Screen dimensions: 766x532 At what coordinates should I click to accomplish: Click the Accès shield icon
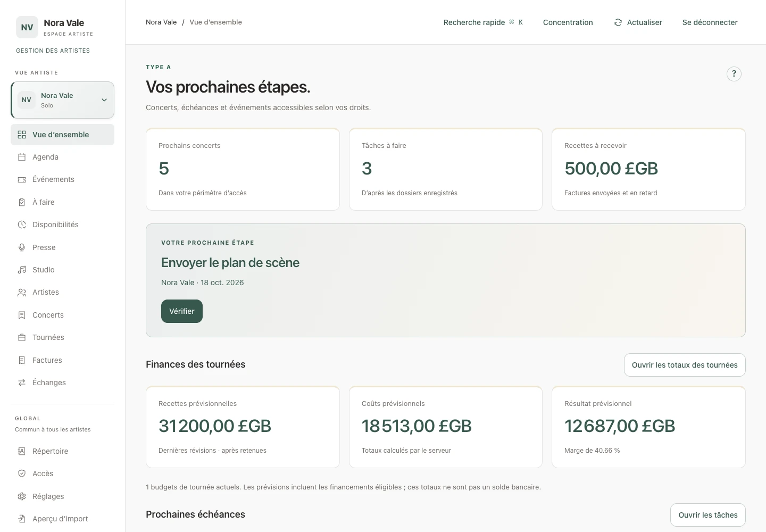point(22,473)
